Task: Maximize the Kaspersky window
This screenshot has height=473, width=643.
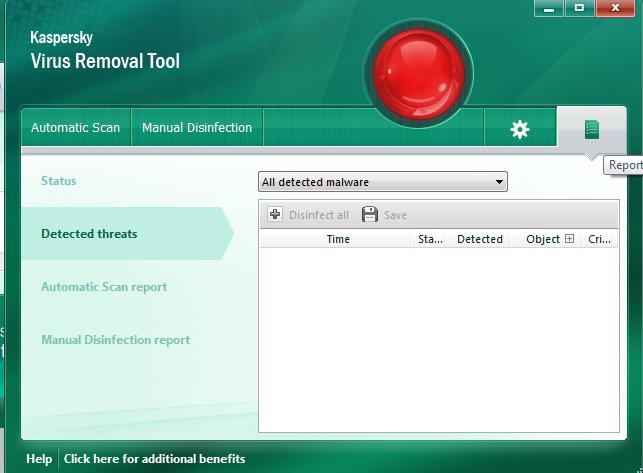Action: pyautogui.click(x=579, y=8)
